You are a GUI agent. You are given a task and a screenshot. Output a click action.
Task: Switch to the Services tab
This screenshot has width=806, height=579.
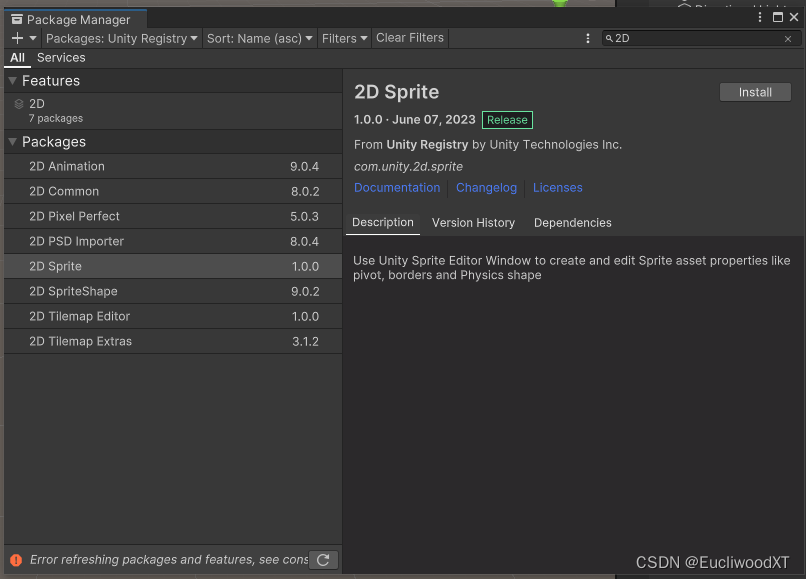point(61,58)
